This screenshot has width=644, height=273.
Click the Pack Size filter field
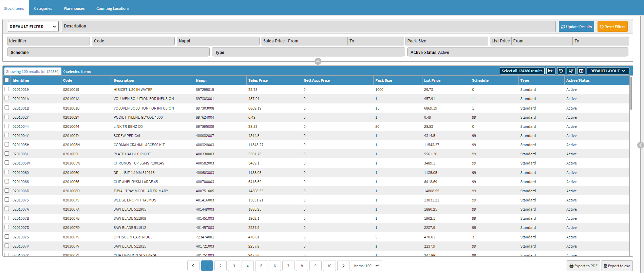pos(447,41)
